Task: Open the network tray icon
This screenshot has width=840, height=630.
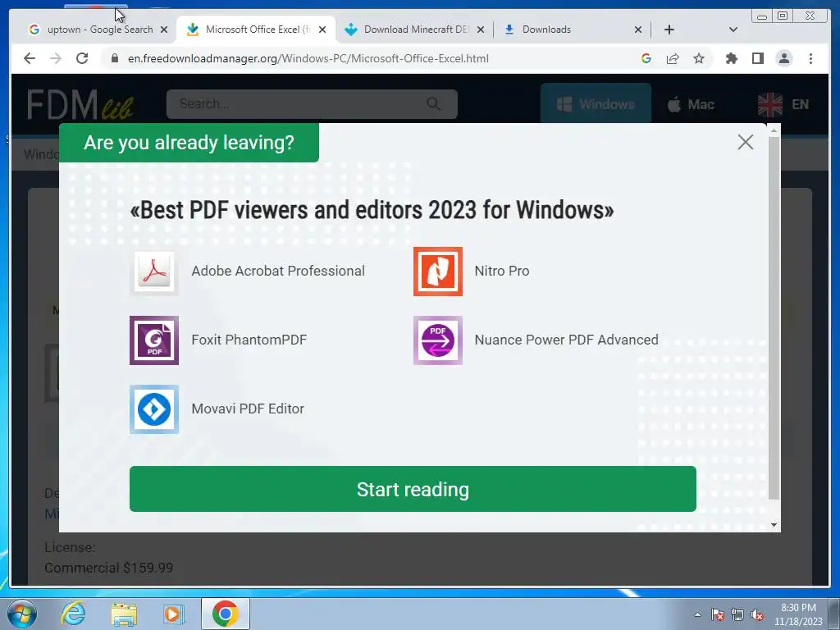Action: (737, 614)
